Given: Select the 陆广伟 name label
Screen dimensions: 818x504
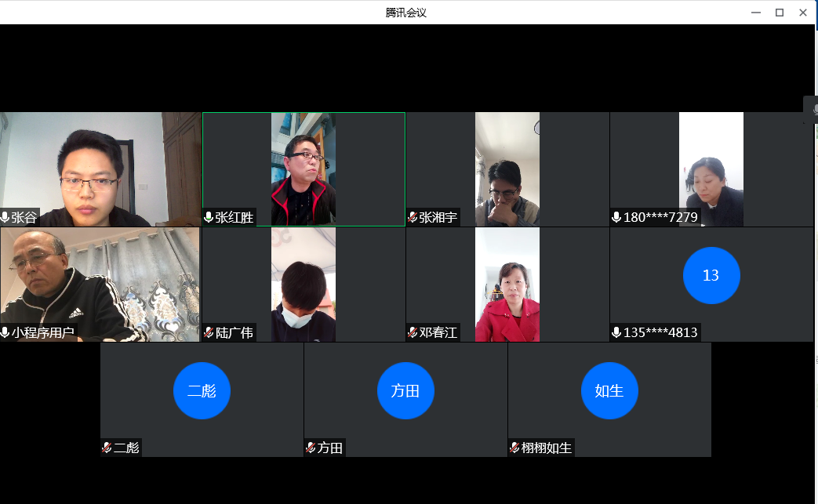Looking at the screenshot, I should [x=234, y=332].
